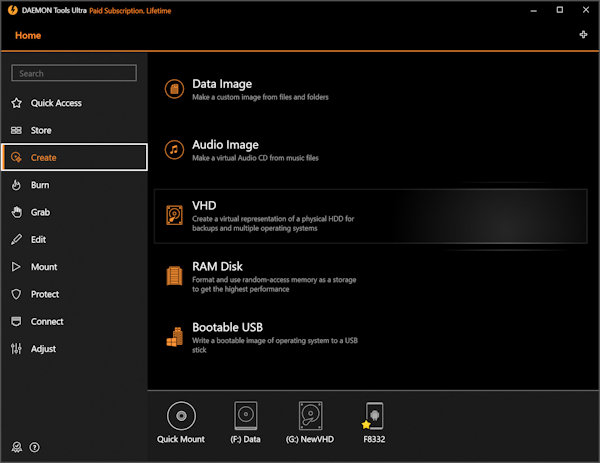Image resolution: width=600 pixels, height=463 pixels.
Task: Go to the Store section
Action: click(x=74, y=130)
